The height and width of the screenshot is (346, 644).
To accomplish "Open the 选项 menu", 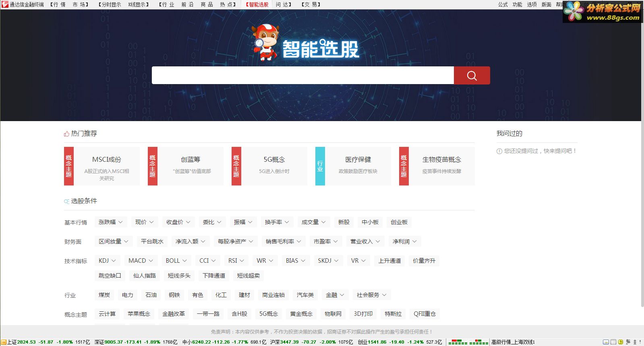I will [x=532, y=4].
